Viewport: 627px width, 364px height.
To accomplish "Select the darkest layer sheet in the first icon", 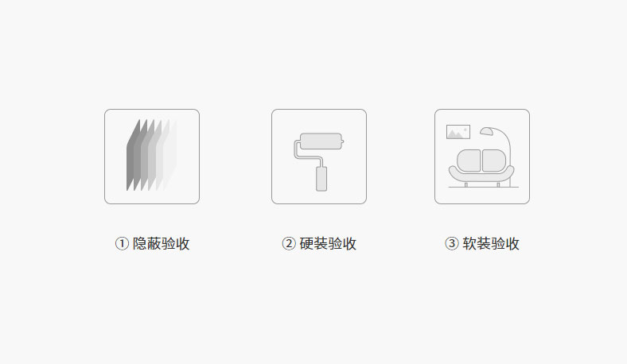I will pyautogui.click(x=134, y=155).
